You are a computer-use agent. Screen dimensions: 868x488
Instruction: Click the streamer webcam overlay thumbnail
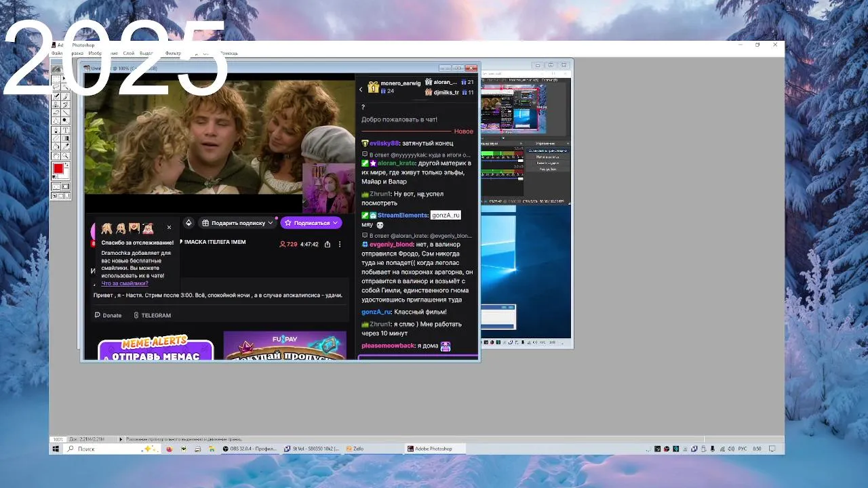[328, 188]
